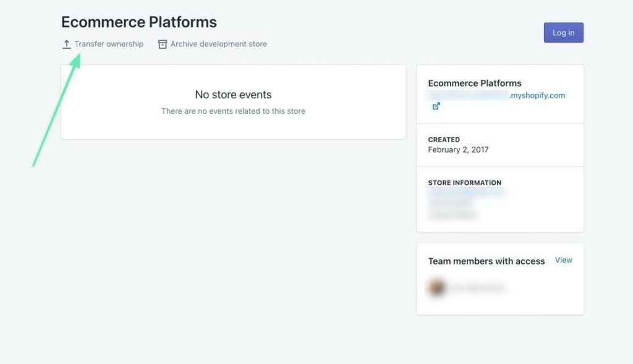Select the Archive development store text link

click(219, 44)
